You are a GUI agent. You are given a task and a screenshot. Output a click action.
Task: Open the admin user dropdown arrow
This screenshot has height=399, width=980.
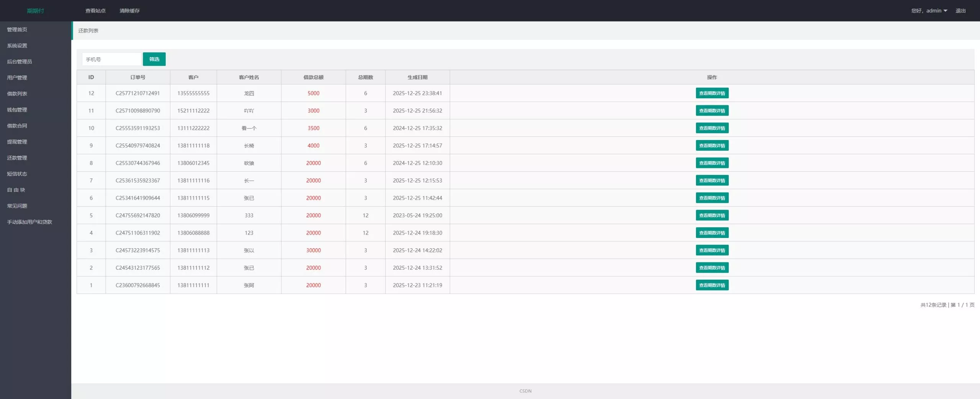click(x=945, y=11)
